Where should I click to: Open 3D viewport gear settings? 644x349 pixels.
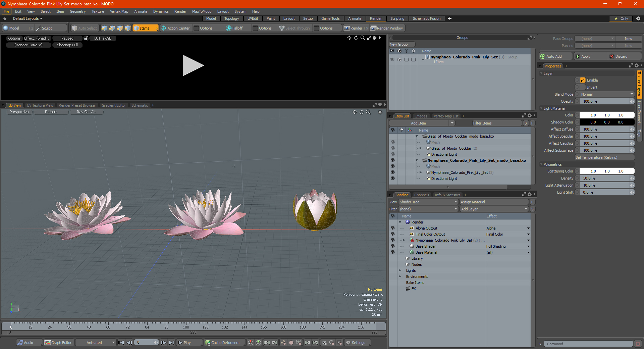380,112
